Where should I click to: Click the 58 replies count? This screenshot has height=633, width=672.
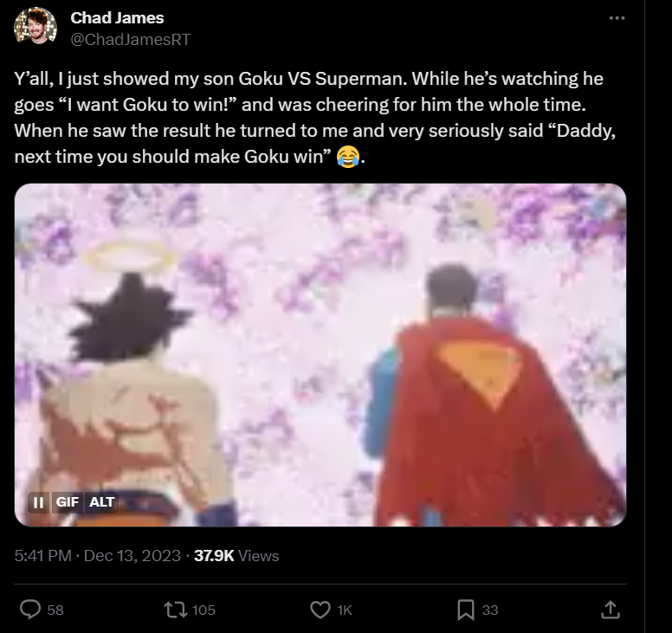click(x=55, y=610)
